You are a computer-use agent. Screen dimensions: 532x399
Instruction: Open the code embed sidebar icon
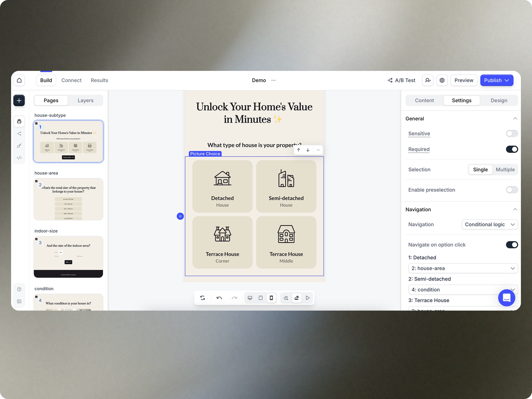[19, 158]
